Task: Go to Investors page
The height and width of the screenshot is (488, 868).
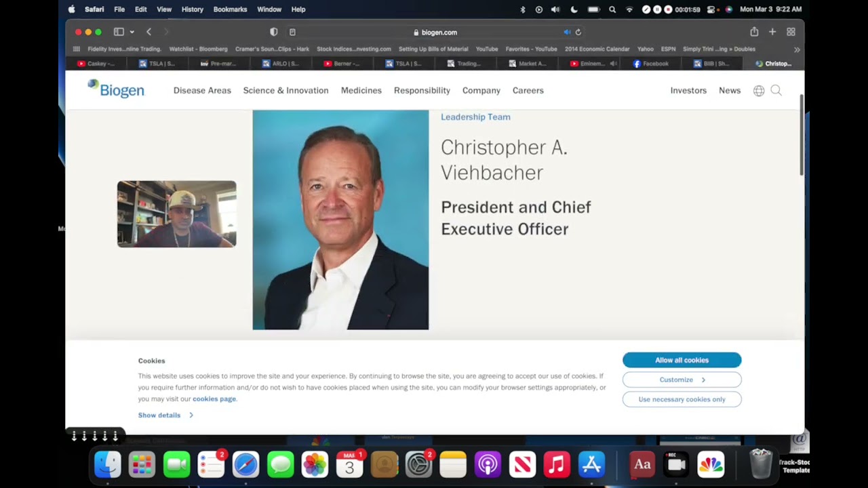Action: tap(688, 90)
